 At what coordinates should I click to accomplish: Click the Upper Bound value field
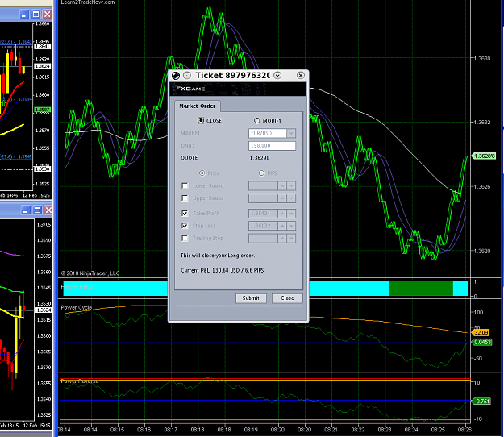263,198
